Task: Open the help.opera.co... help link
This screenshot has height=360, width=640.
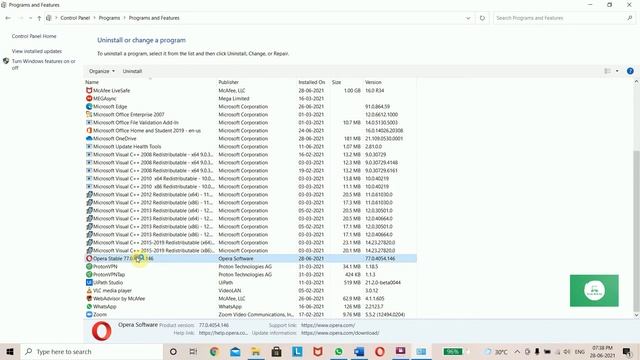Action: point(223,333)
